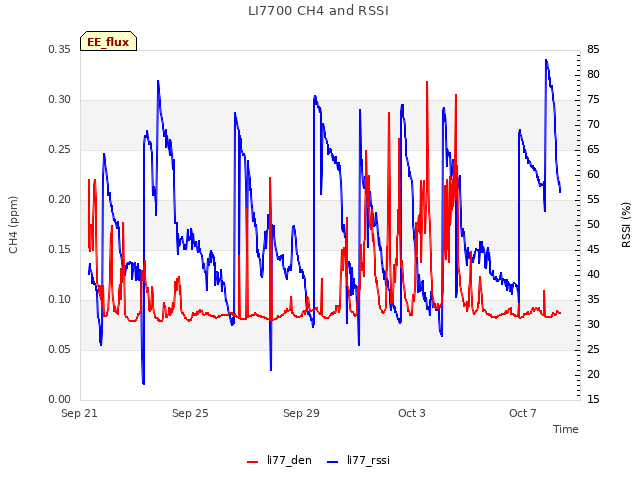Click the 75 value on RSSI axis
The image size is (640, 480).
pyautogui.click(x=593, y=100)
